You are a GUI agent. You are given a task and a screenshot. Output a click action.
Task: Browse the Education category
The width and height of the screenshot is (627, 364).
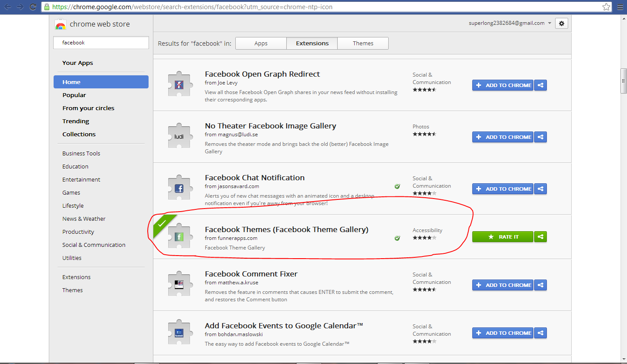(75, 166)
